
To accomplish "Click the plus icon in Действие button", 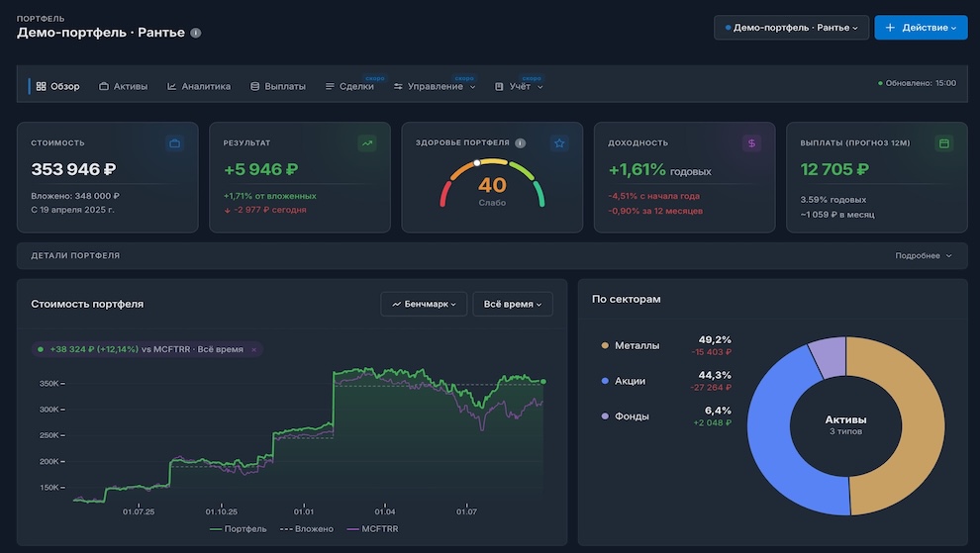I will pos(890,28).
